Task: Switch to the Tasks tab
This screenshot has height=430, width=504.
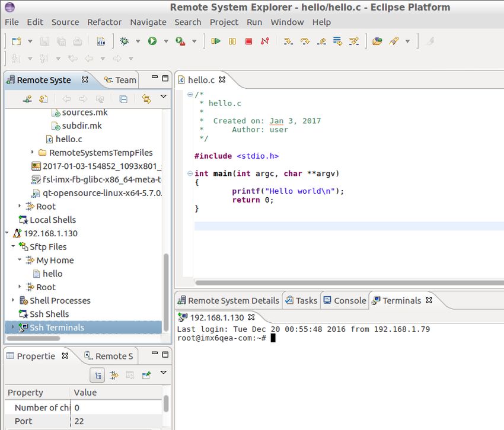Action: (x=301, y=300)
